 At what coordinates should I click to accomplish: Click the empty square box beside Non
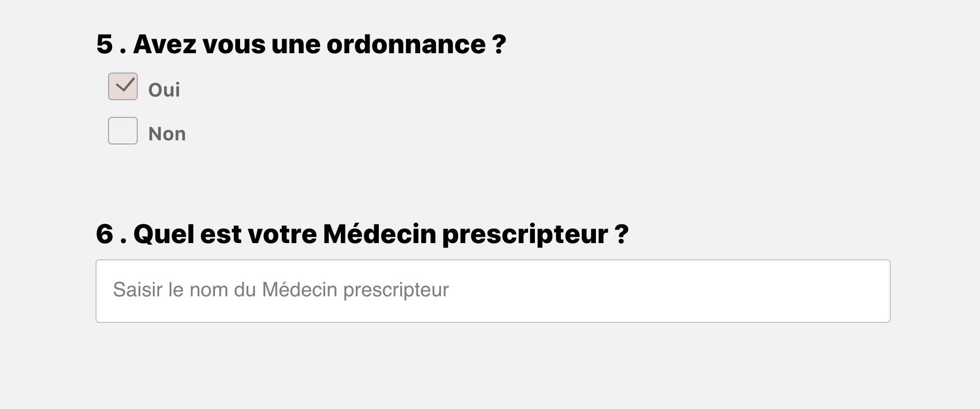click(123, 131)
